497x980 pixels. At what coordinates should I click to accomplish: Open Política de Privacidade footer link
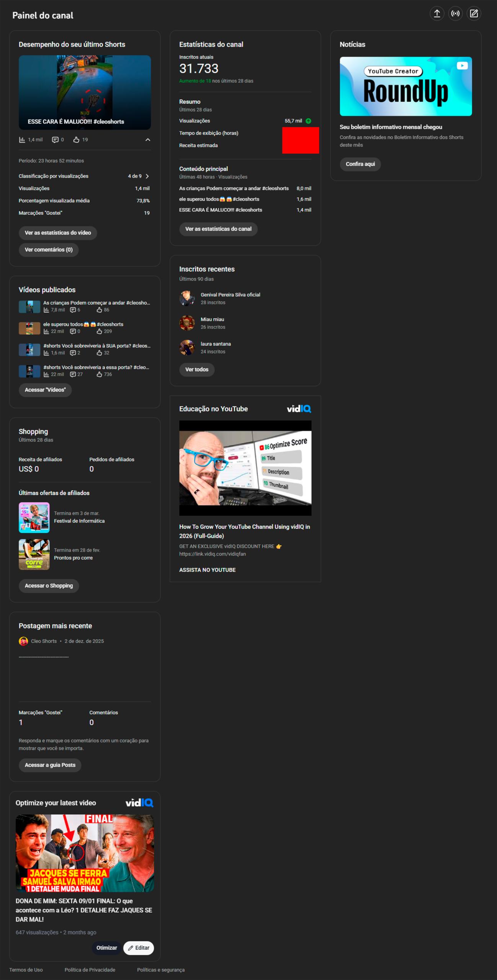pyautogui.click(x=90, y=970)
